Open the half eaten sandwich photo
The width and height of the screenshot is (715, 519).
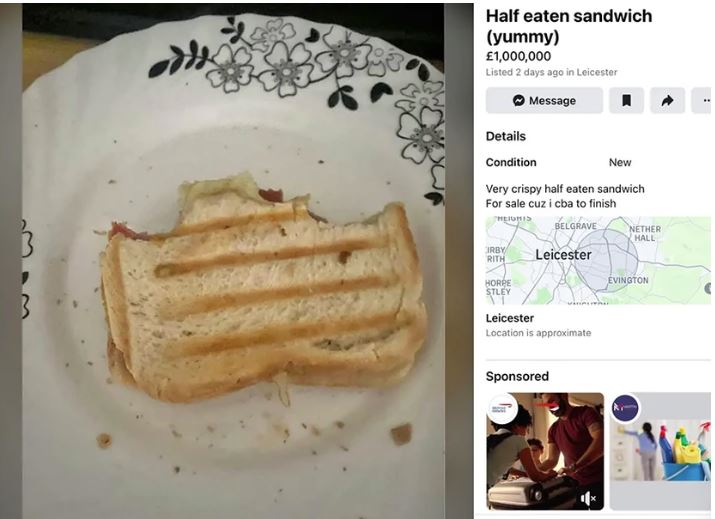[233, 261]
